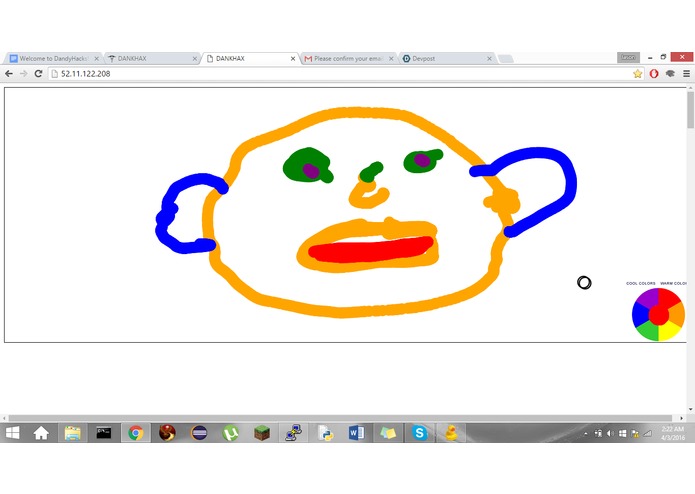The image size is (695, 494).
Task: Pick the green wedge of the color wheel
Action: pos(648,331)
